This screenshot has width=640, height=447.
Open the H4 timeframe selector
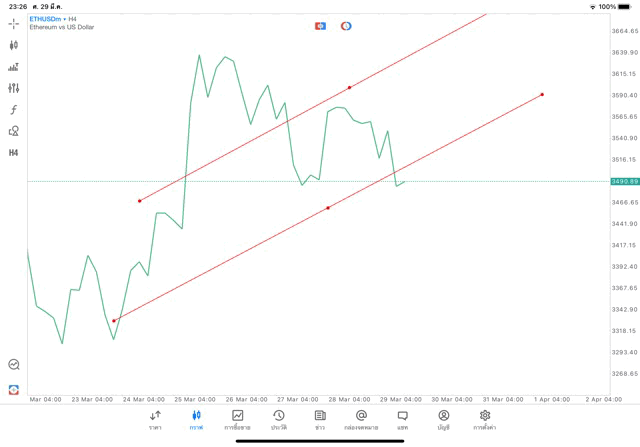14,153
